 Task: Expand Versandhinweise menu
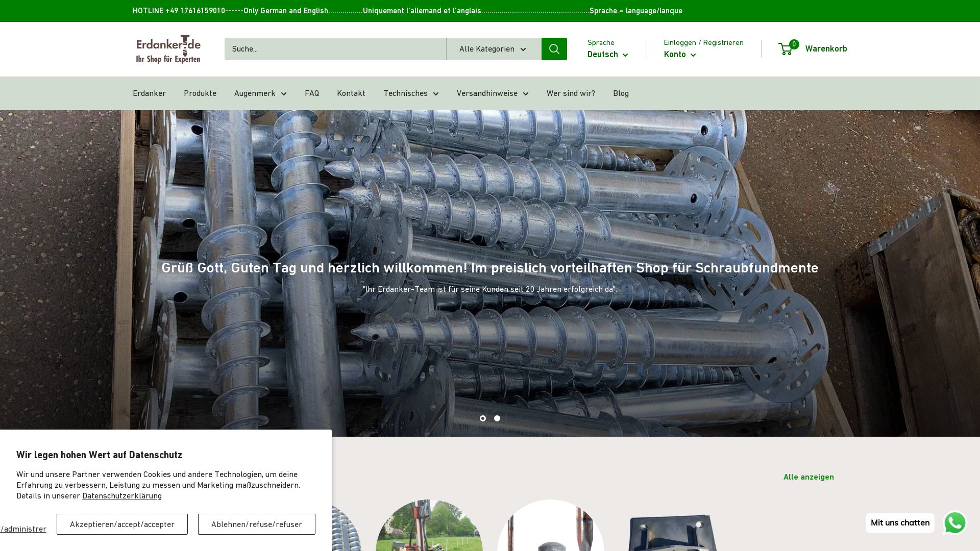pyautogui.click(x=493, y=93)
